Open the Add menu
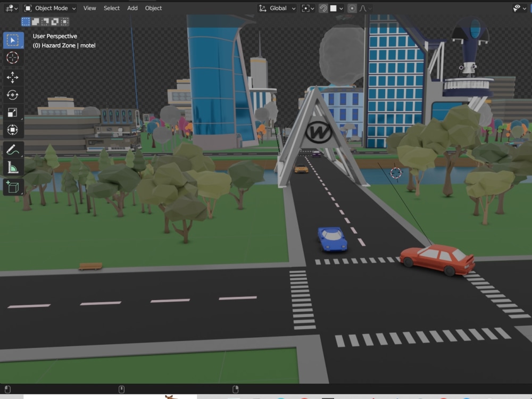The image size is (532, 399). [132, 8]
